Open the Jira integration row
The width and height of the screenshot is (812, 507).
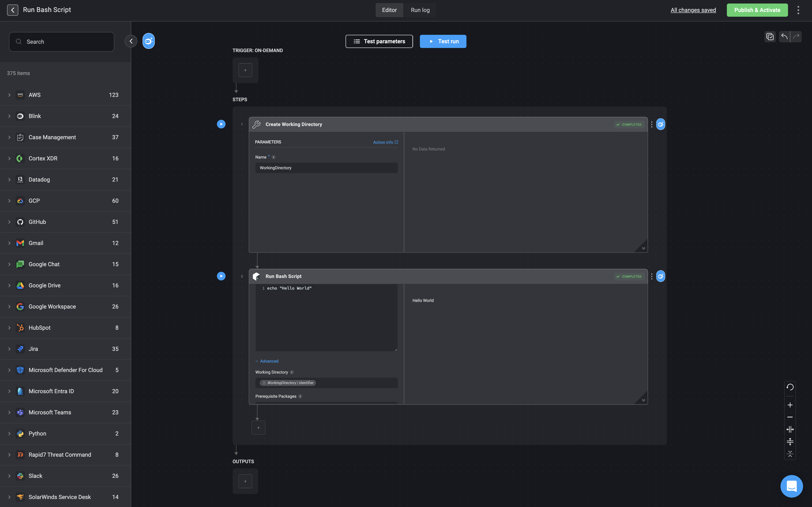click(65, 349)
